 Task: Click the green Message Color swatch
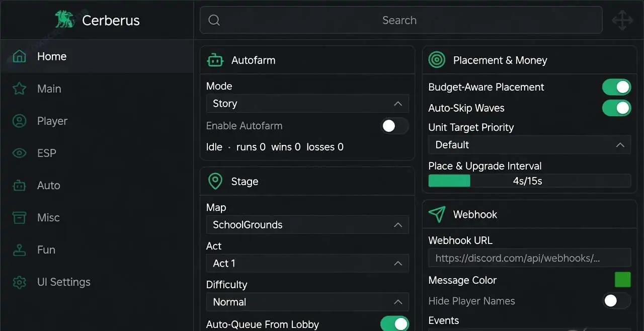click(622, 280)
